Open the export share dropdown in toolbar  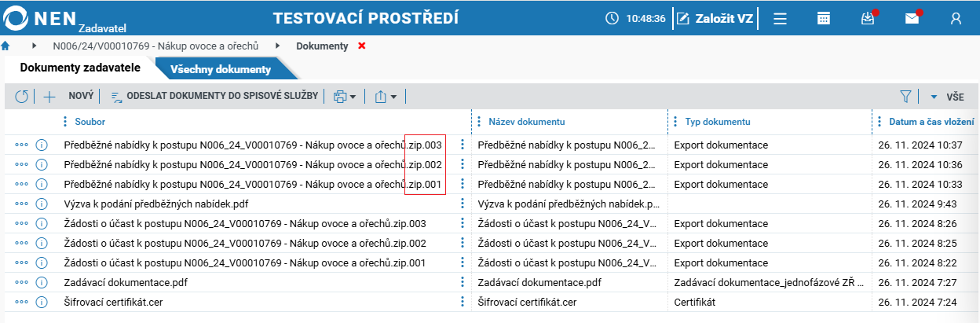[386, 97]
